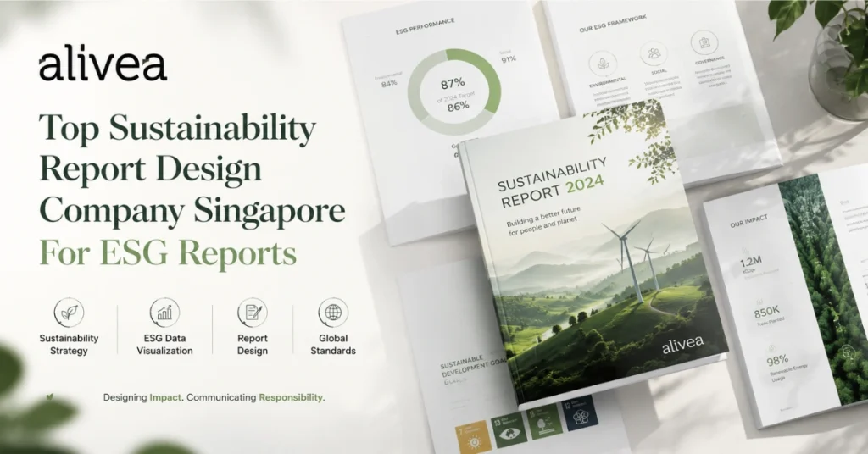
Task: Click the wind turbine on the cover
Action: pyautogui.click(x=628, y=260)
